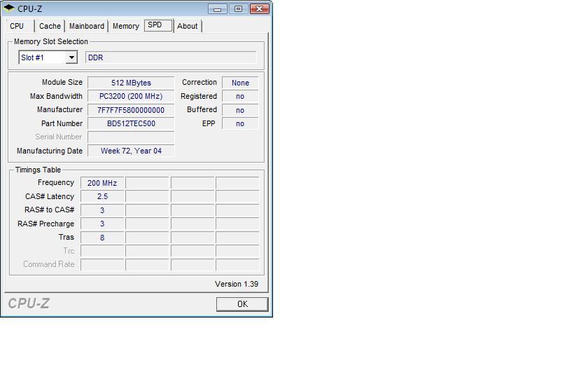Click the Version 1.39 text
This screenshot has width=588, height=368.
pos(237,284)
